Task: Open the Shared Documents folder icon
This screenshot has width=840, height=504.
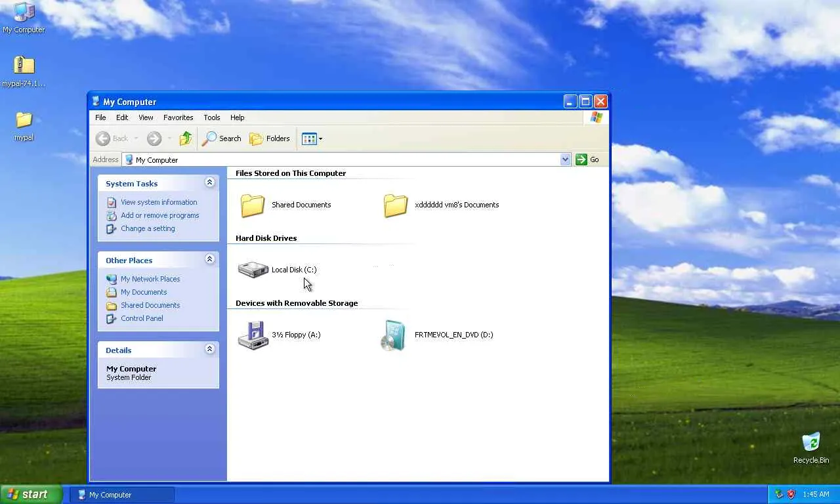Action: [x=253, y=205]
